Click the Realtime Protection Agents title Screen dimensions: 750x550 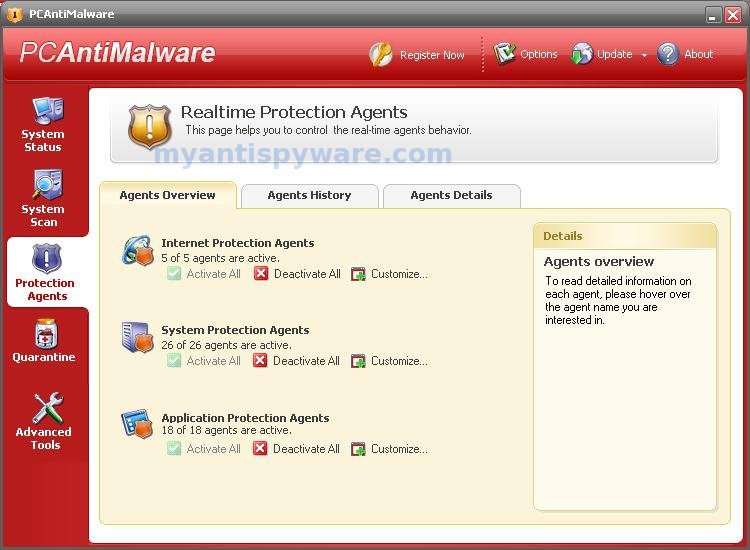pos(294,112)
